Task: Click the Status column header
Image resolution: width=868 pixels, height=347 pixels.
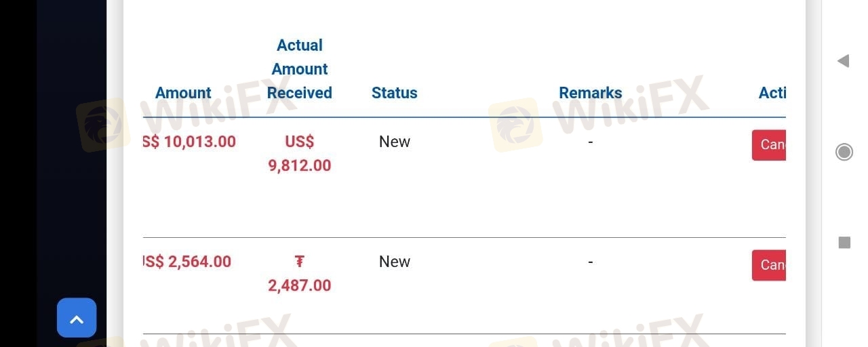Action: [395, 93]
